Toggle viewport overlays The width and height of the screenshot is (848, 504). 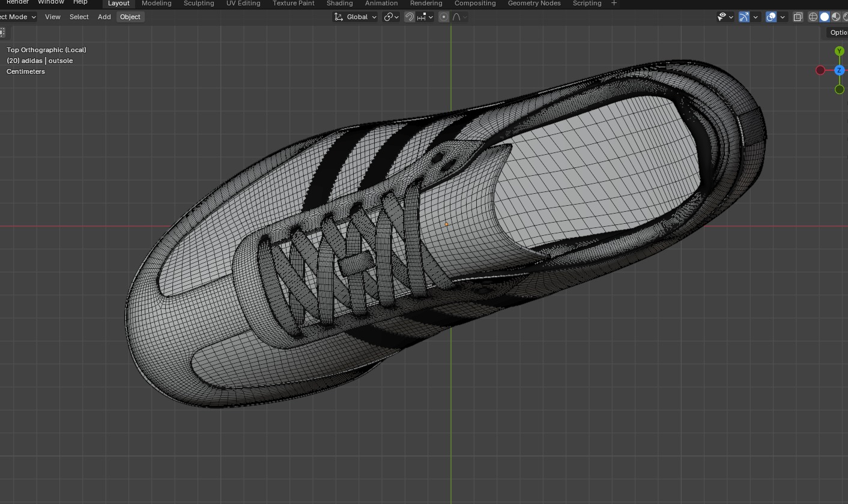[771, 17]
